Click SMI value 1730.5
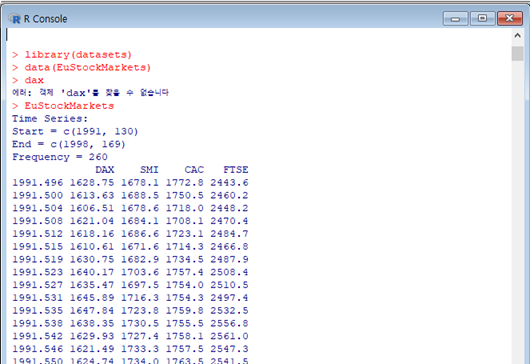The width and height of the screenshot is (530, 364). [140, 323]
